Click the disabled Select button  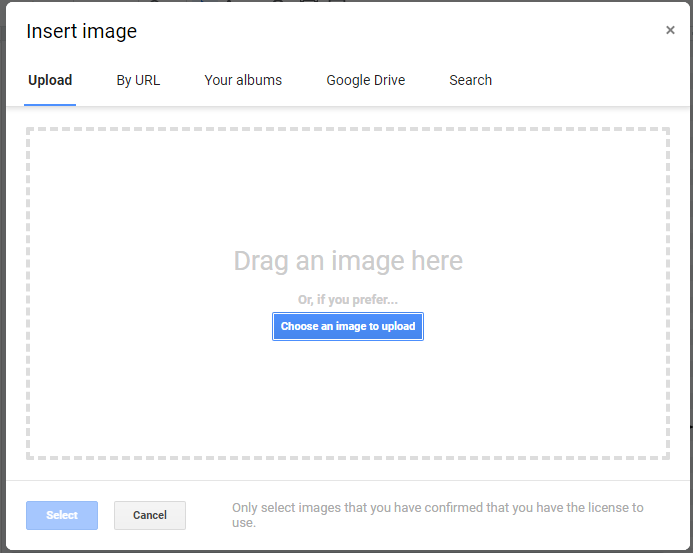point(62,515)
